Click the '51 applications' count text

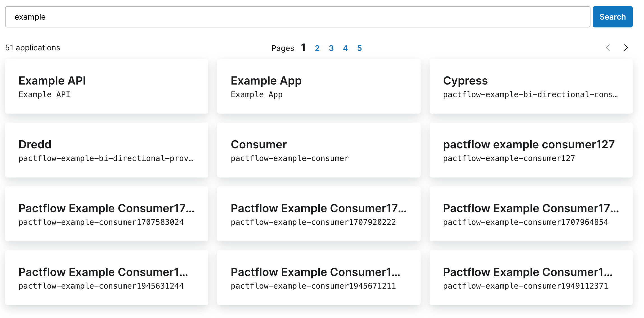pyautogui.click(x=33, y=48)
